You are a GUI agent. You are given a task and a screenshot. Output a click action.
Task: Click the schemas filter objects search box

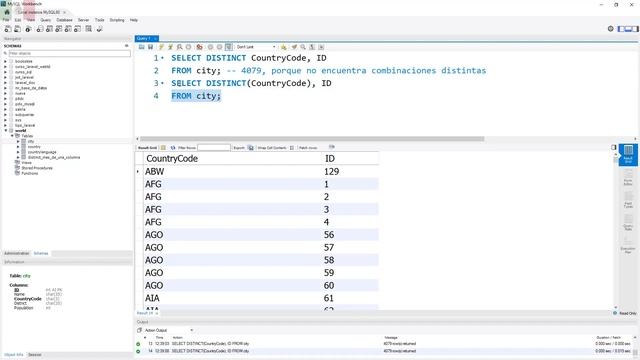[69, 53]
